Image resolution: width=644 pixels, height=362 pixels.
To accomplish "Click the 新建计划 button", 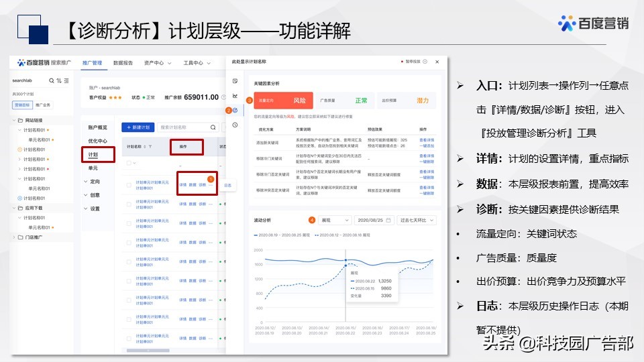I will [138, 127].
